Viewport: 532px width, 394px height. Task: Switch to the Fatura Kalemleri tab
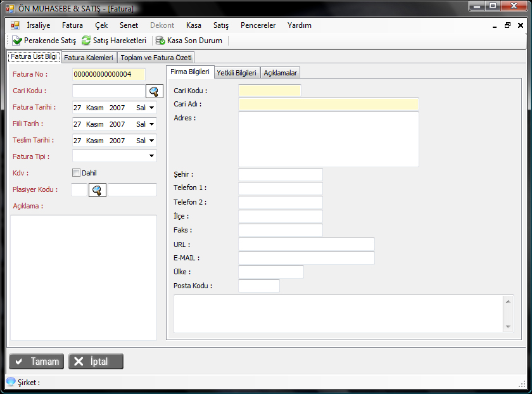[89, 58]
